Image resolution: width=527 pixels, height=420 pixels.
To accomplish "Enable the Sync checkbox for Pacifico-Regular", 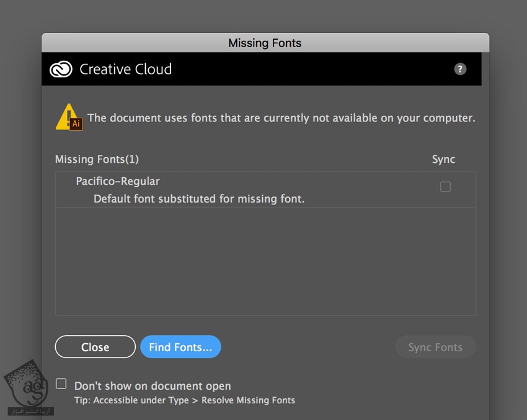I will click(x=445, y=186).
